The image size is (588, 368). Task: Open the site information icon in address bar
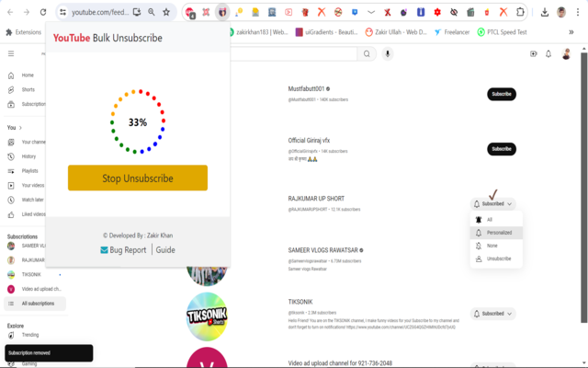coord(62,12)
